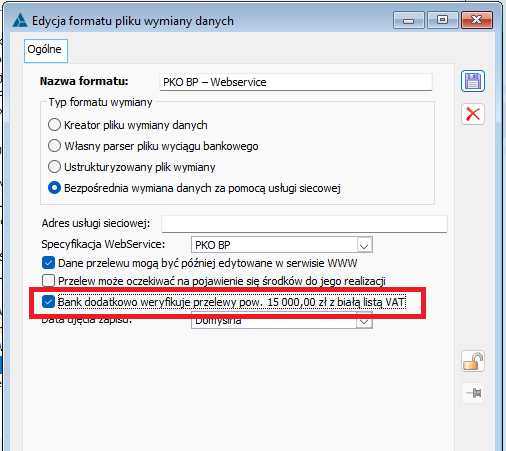Click the Nazwa formatu label

click(84, 81)
